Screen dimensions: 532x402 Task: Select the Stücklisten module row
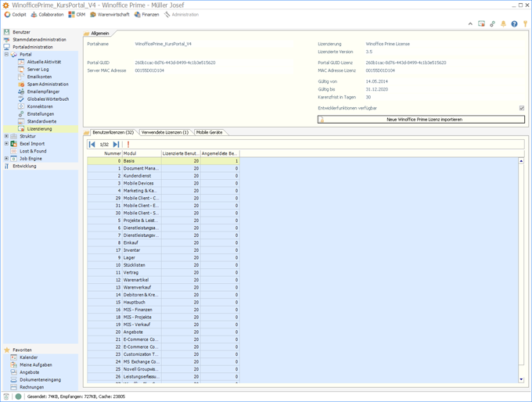(x=164, y=265)
